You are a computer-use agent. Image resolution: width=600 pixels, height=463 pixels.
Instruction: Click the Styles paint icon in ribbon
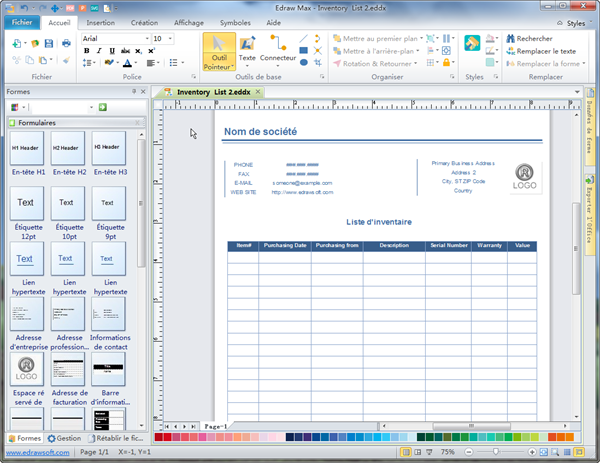pos(472,43)
